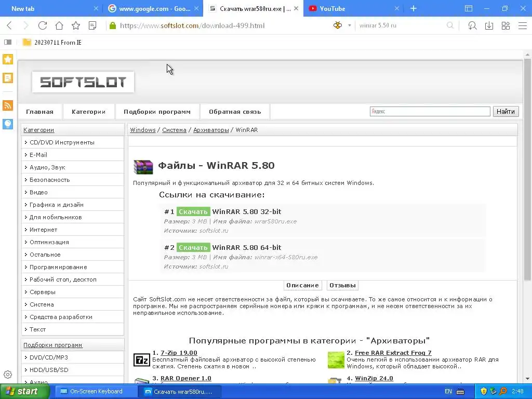Bookmark page with the star icon
The height and width of the screenshot is (399, 532).
coord(76,25)
